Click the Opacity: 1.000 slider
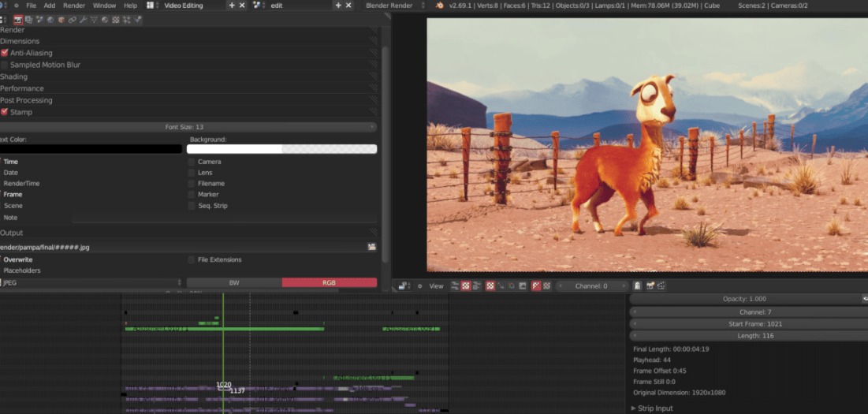 [744, 299]
